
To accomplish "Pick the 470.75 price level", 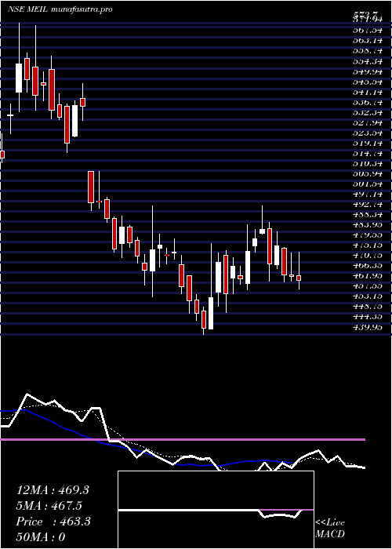I will (x=368, y=256).
